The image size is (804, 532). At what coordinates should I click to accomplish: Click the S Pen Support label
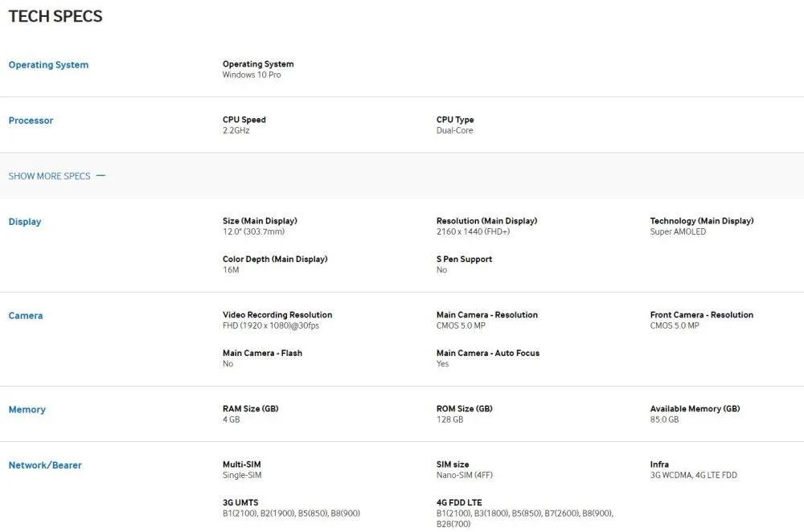point(464,259)
